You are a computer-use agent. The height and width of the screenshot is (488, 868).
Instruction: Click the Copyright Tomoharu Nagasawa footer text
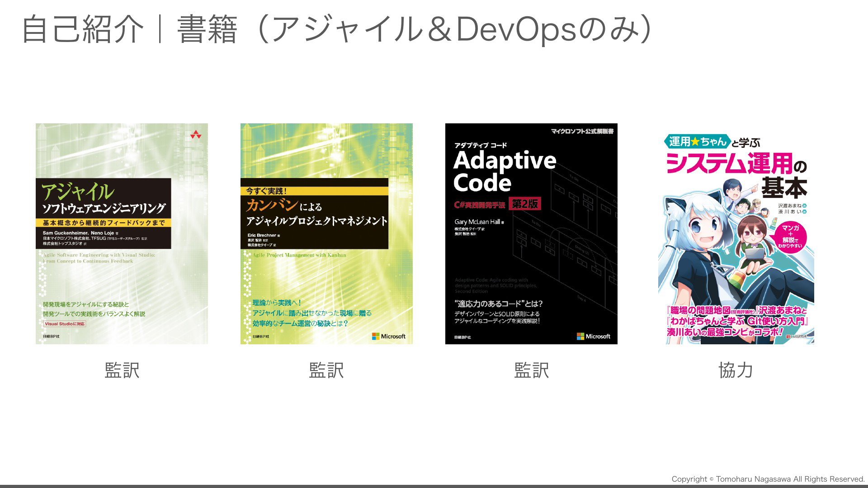768,479
